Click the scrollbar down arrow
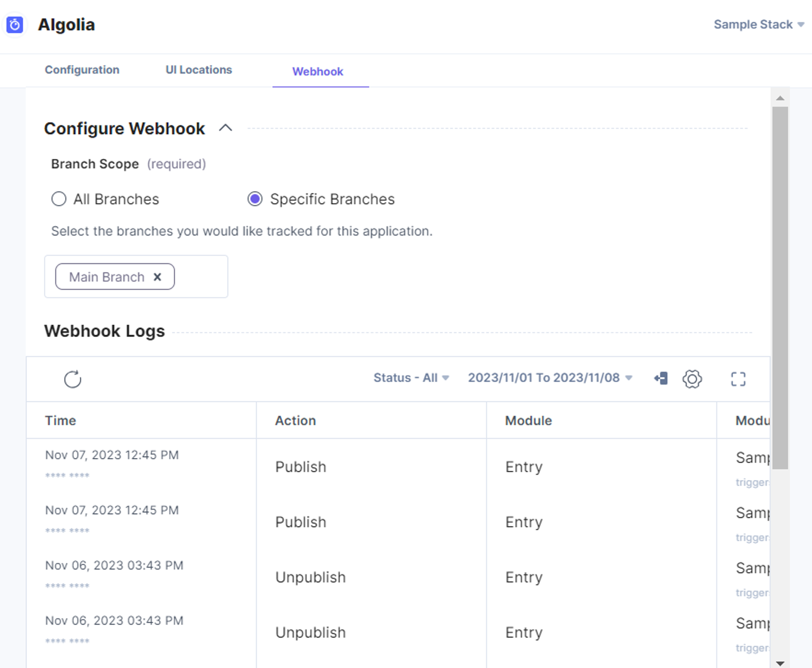812x668 pixels. 780,663
